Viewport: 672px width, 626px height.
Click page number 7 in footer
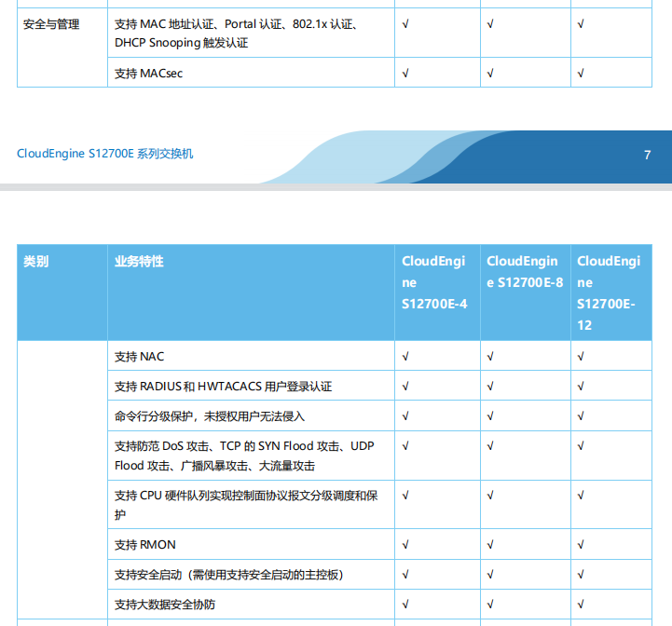pos(647,156)
